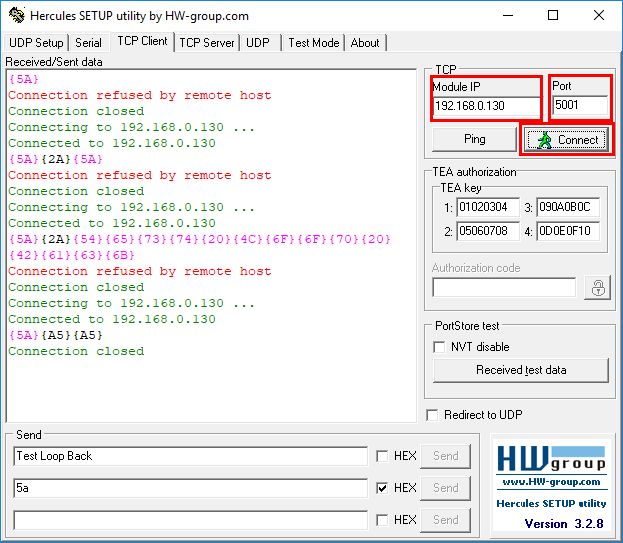Open the TCP Server tab
Viewport: 623px width, 543px height.
[x=207, y=43]
